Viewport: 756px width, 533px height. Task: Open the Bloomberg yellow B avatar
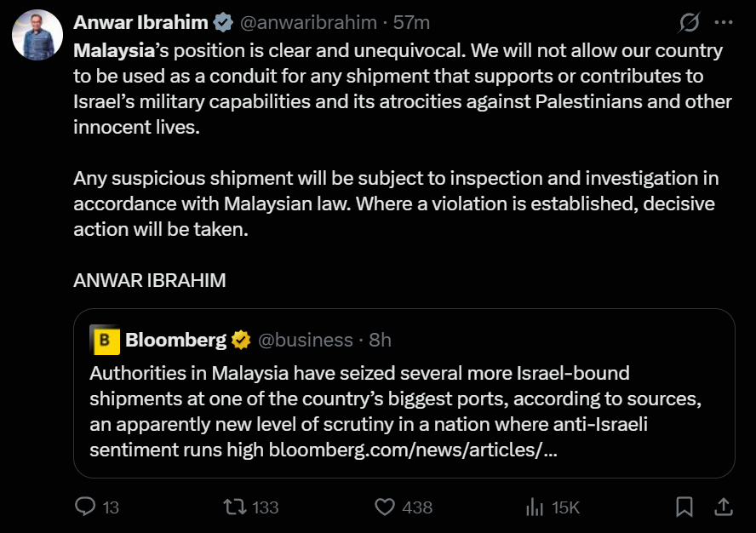pyautogui.click(x=105, y=340)
